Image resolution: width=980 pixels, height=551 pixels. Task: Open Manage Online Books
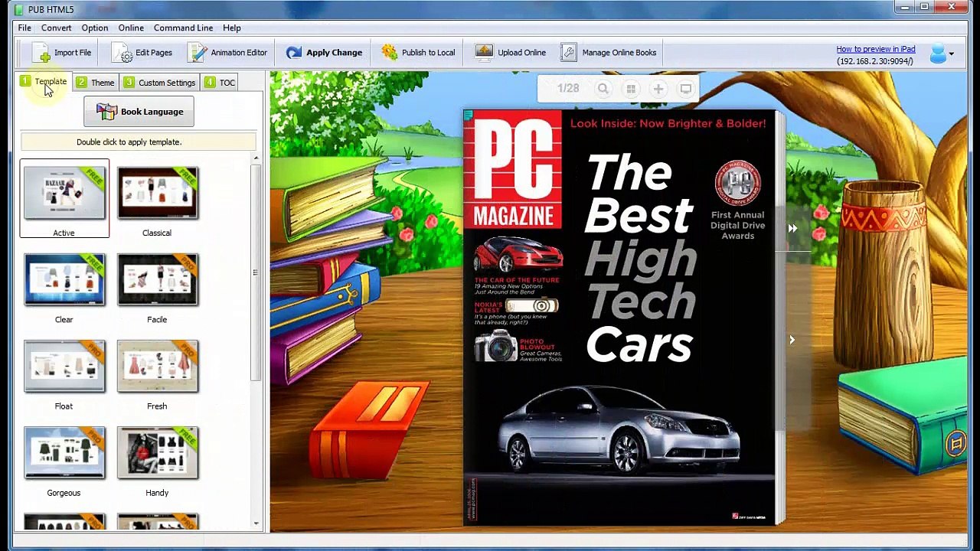(609, 53)
